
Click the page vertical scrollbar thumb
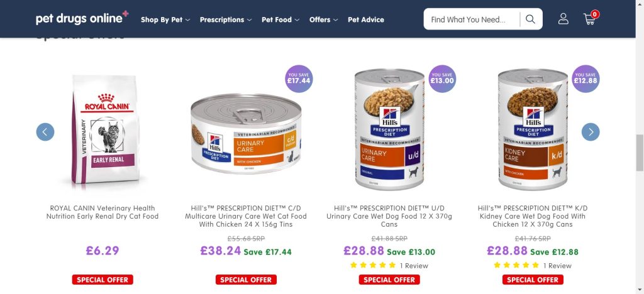[640, 152]
